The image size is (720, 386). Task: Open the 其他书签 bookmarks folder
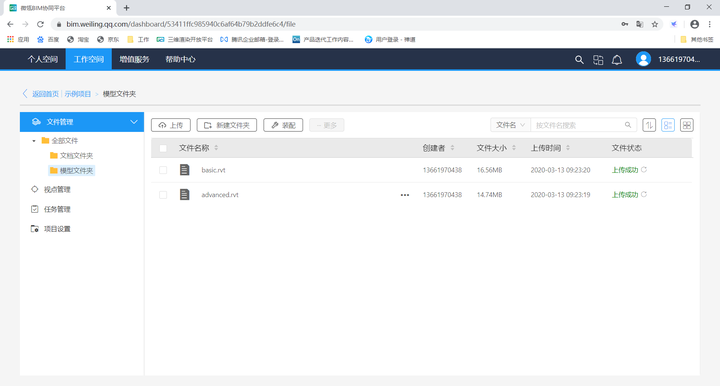coord(697,39)
